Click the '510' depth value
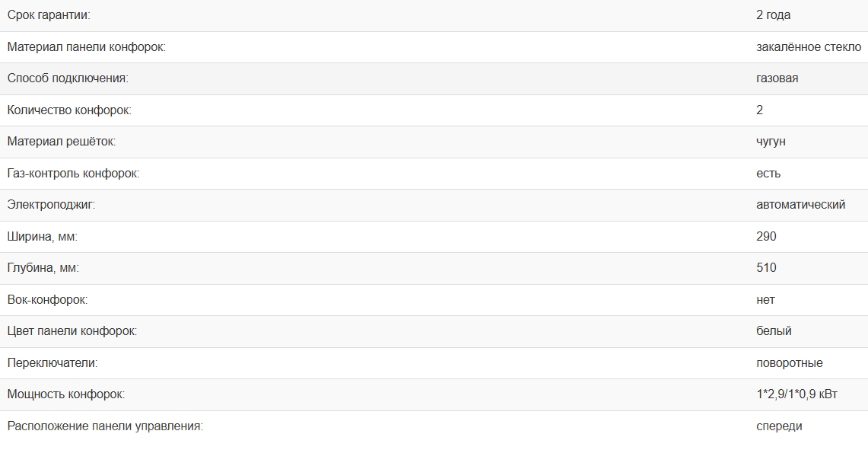 [x=766, y=268]
